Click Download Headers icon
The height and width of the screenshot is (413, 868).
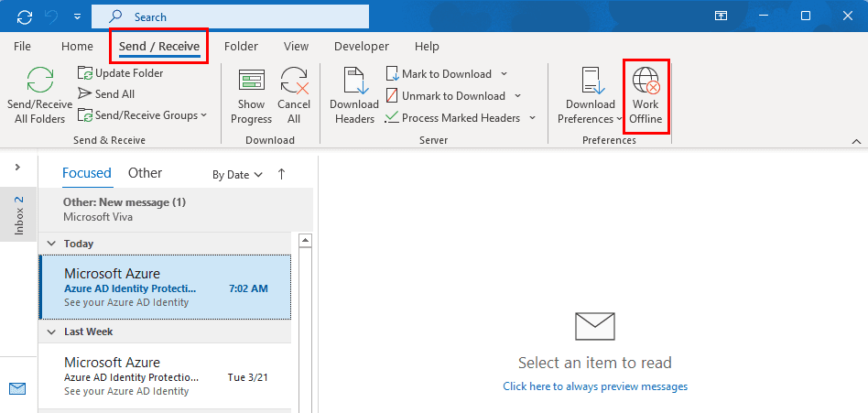coord(354,81)
